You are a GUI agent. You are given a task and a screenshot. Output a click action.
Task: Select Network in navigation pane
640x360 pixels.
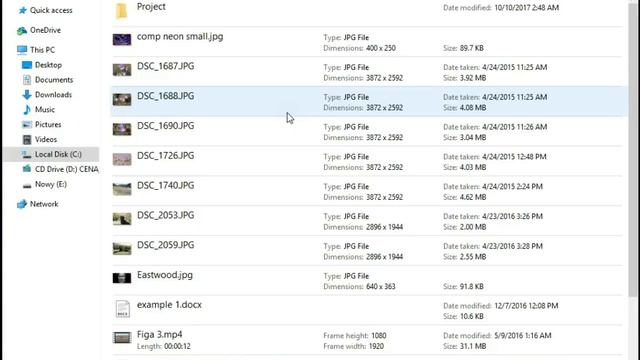(44, 204)
